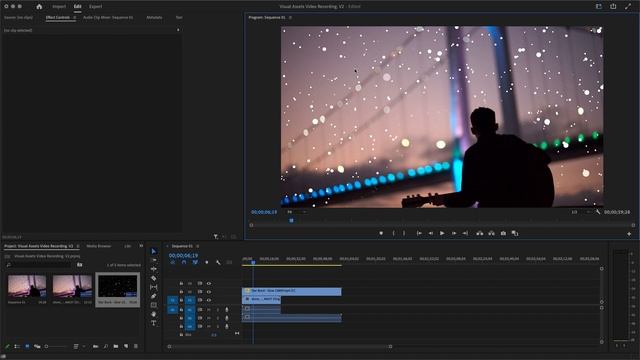This screenshot has height=360, width=640.
Task: Click the New Item icon in Project panel
Action: click(x=126, y=347)
